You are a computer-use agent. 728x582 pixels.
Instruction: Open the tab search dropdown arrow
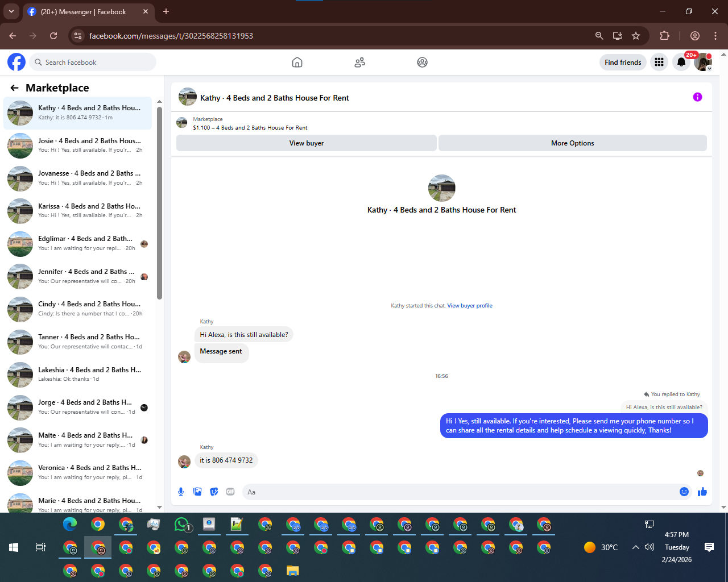pyautogui.click(x=11, y=11)
